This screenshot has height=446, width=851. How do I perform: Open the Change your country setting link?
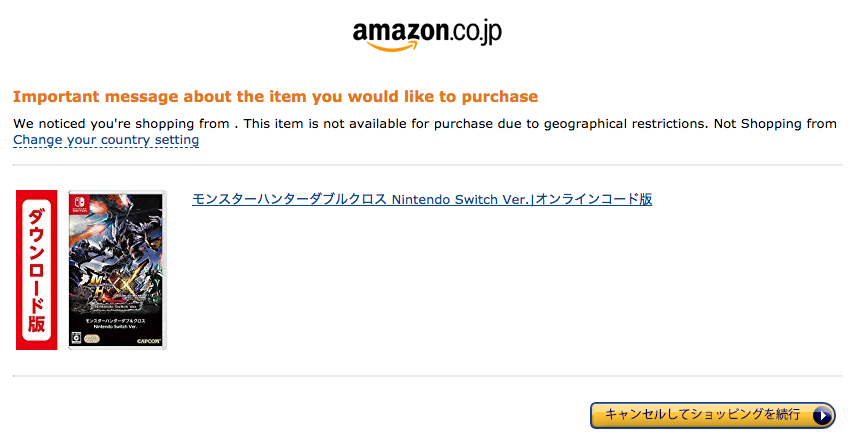(106, 140)
